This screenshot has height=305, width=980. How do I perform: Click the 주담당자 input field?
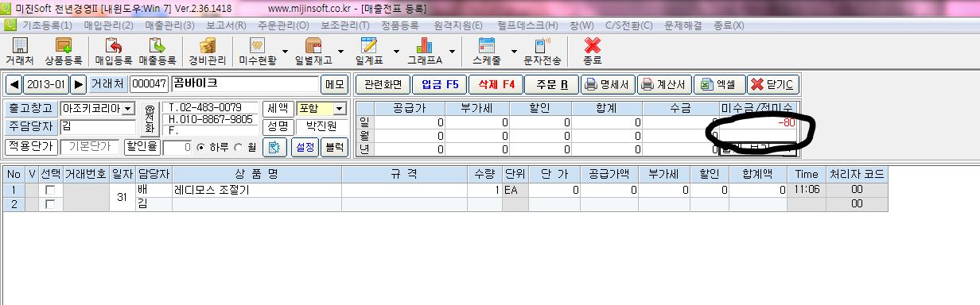(x=97, y=126)
